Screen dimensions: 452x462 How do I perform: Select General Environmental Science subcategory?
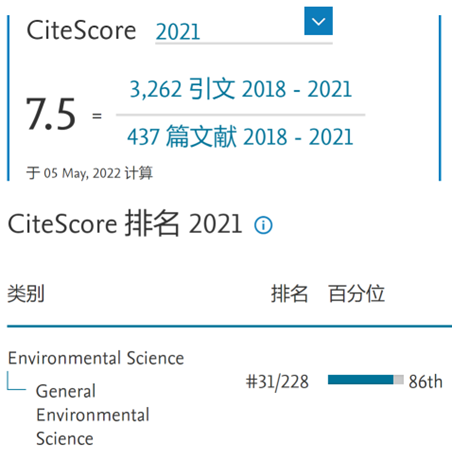(x=93, y=415)
